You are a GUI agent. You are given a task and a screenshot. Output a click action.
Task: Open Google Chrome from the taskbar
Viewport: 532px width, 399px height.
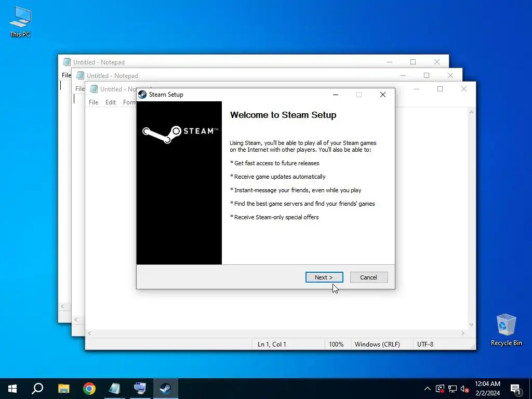coord(89,389)
